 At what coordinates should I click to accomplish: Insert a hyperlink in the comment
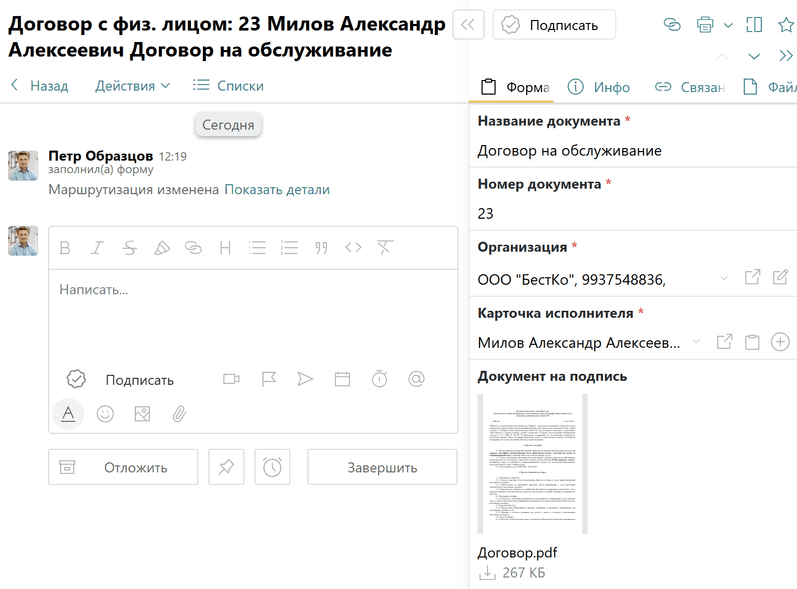pos(193,248)
